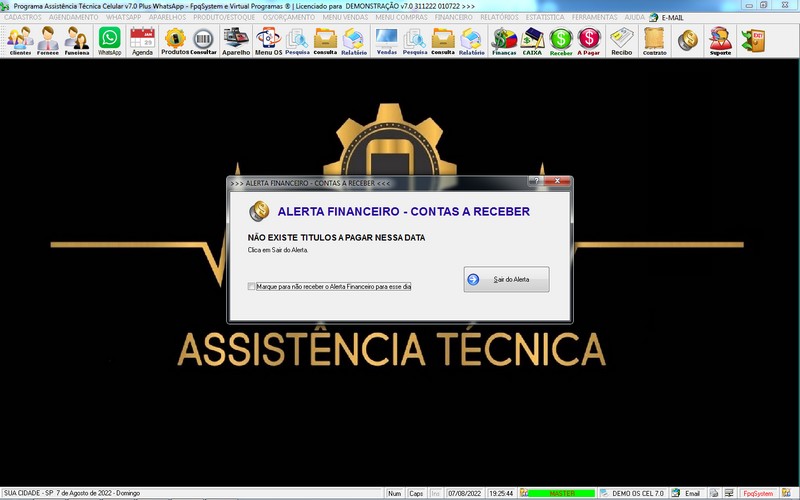Screen dimensions: 800x500
Task: Launch the WhatsApp toolbar icon
Action: tap(110, 41)
